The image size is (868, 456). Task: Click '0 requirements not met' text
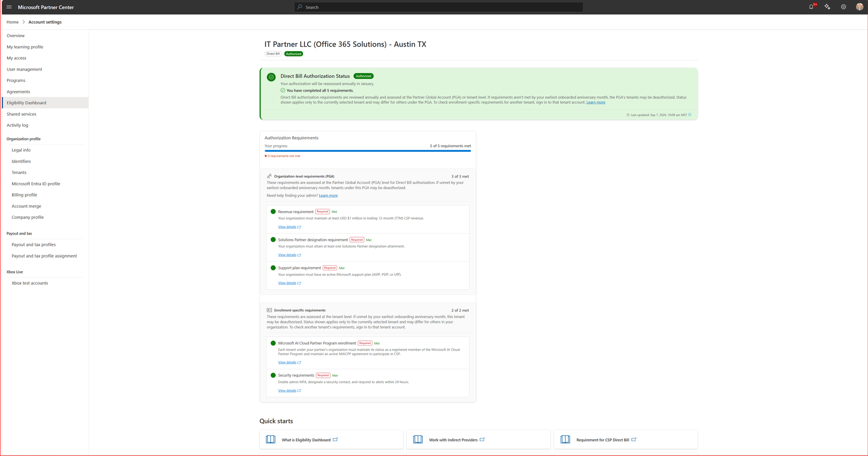tap(284, 156)
